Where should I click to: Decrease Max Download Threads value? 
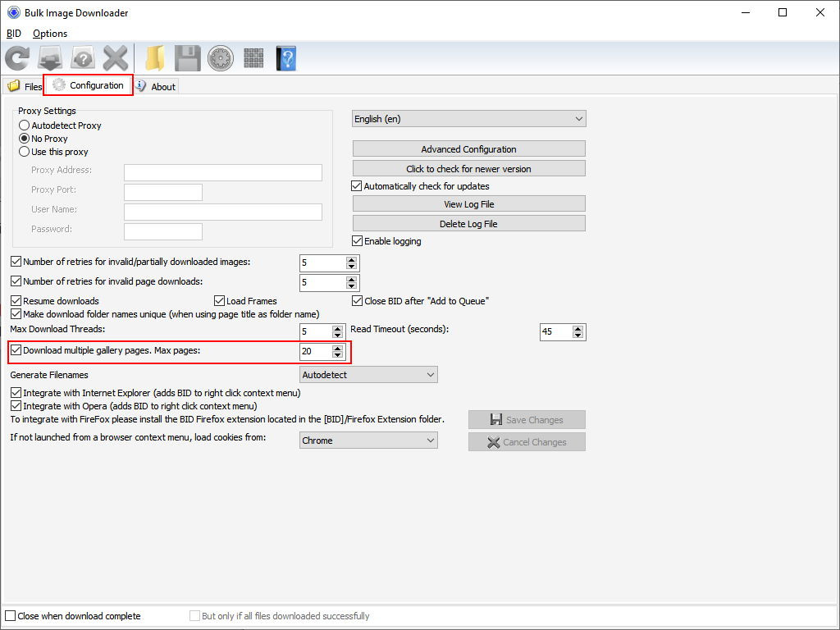click(x=337, y=335)
